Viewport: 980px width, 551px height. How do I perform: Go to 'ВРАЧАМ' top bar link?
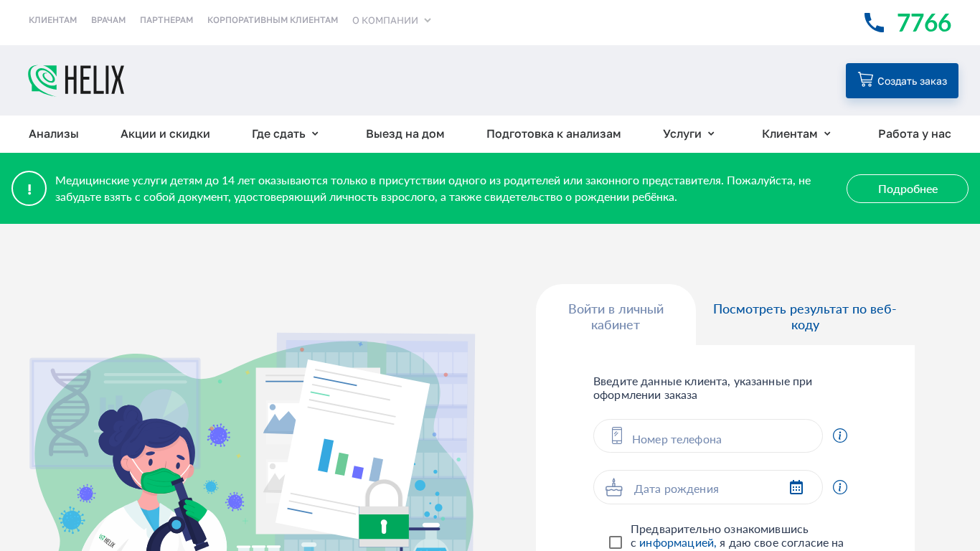(x=108, y=20)
